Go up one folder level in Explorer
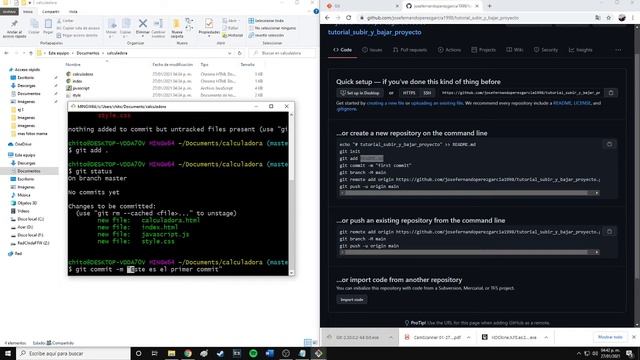This screenshot has height=360, width=640. [x=31, y=53]
